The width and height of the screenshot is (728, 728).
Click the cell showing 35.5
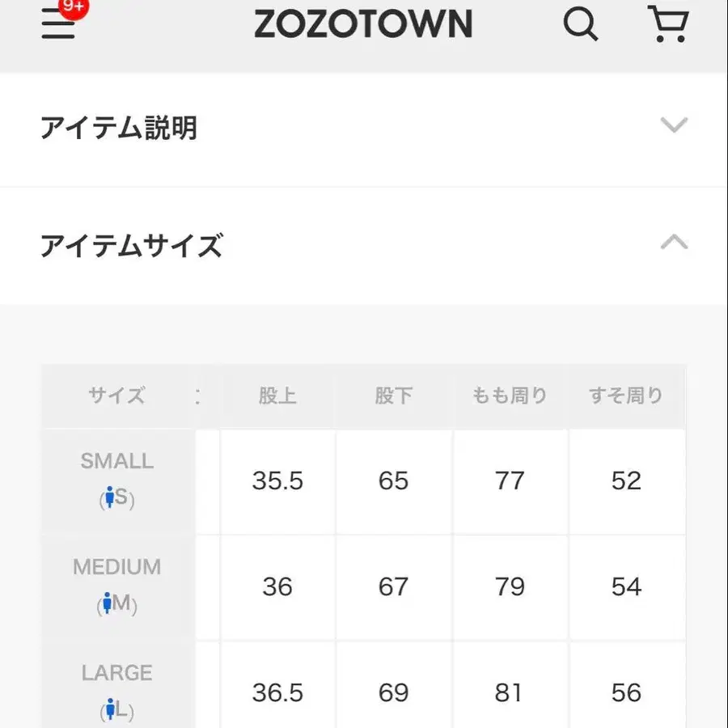click(x=279, y=481)
